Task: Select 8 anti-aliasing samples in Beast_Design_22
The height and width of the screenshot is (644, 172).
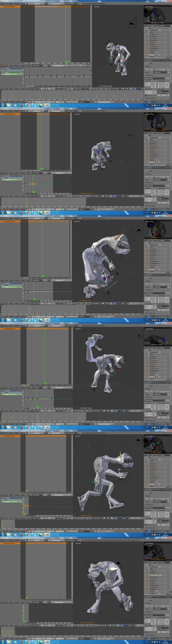Action: click(149, 209)
